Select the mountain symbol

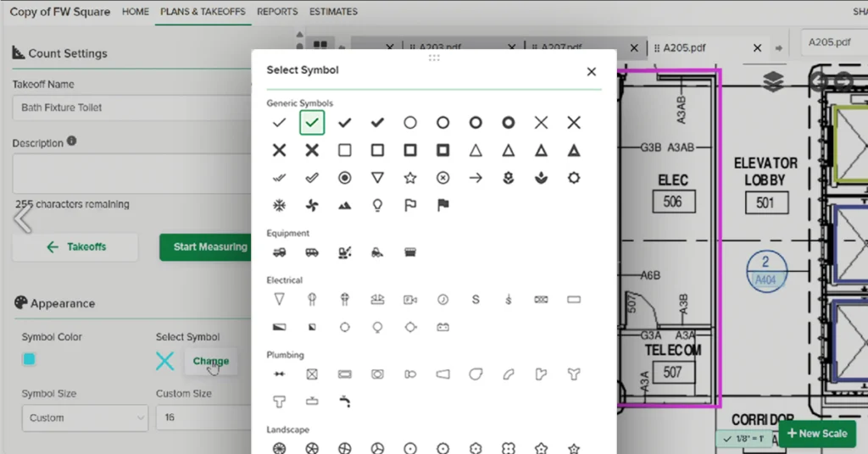click(x=344, y=206)
